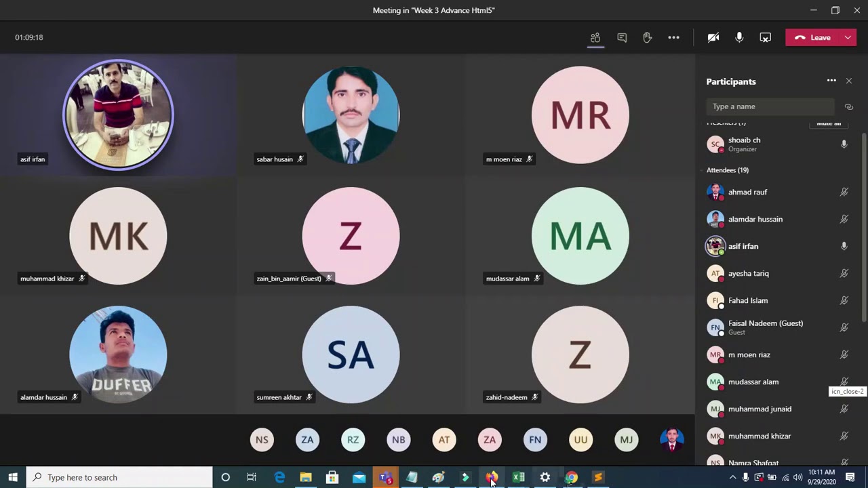Toggle the camera on or off
Screen dimensions: 868x488
click(x=713, y=37)
